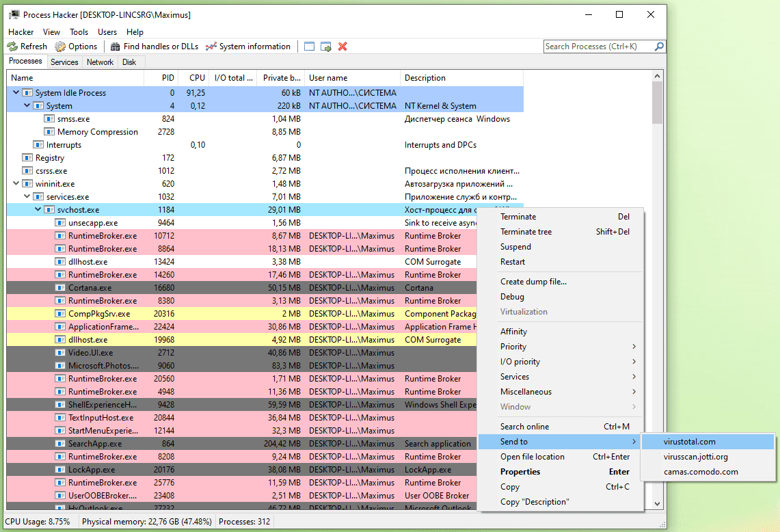Click the icon beside Cortana.exe
780x532 pixels.
pyautogui.click(x=60, y=288)
